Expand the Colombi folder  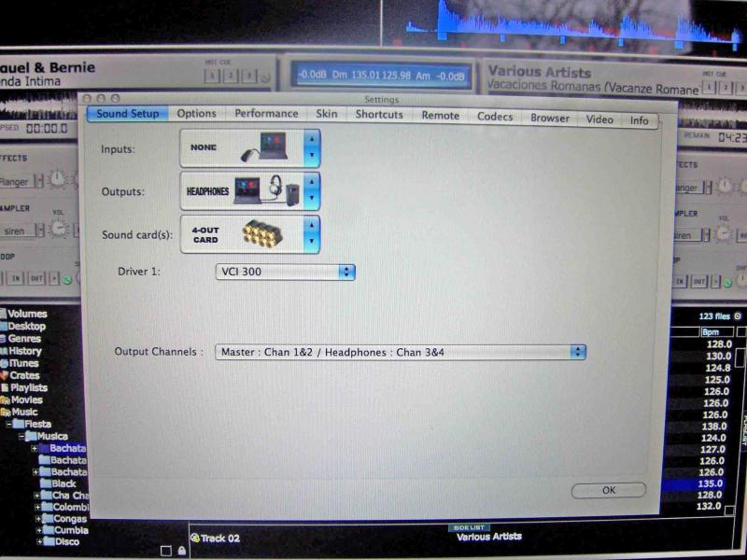(x=37, y=507)
